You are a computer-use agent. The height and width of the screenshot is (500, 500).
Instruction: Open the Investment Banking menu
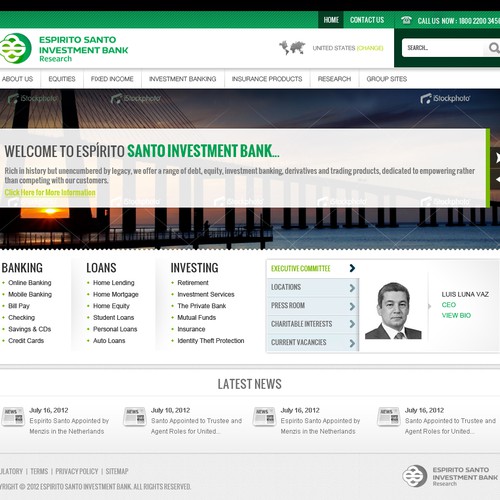coord(182,79)
